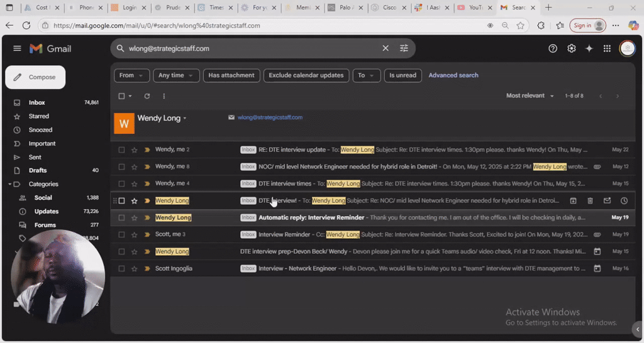Toggle importance marker on Scott, me 3 row
The height and width of the screenshot is (343, 644).
coord(147,235)
